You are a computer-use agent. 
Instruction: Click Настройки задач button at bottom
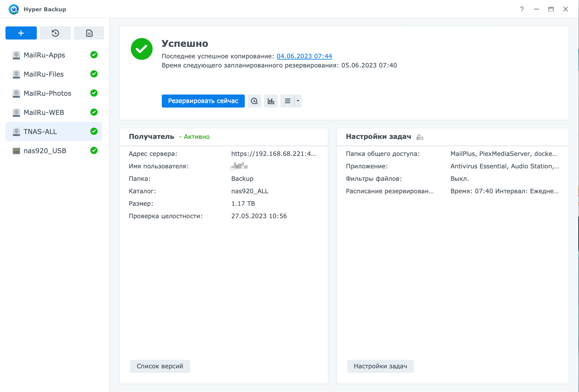380,366
